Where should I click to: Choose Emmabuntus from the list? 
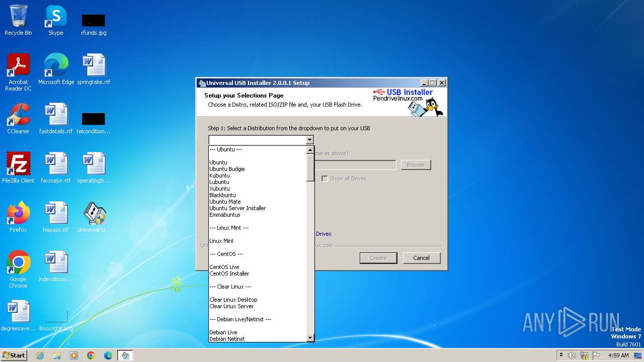[x=258, y=215]
